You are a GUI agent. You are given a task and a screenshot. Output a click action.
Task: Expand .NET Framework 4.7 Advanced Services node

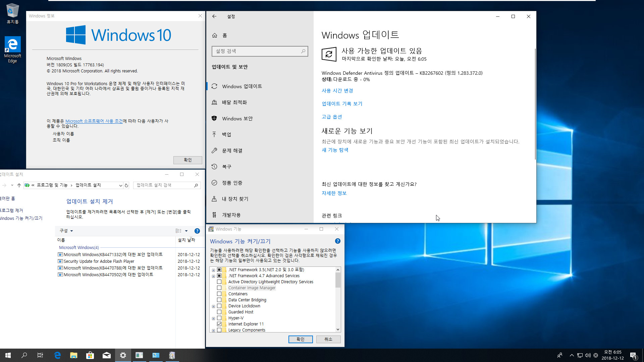coord(213,276)
